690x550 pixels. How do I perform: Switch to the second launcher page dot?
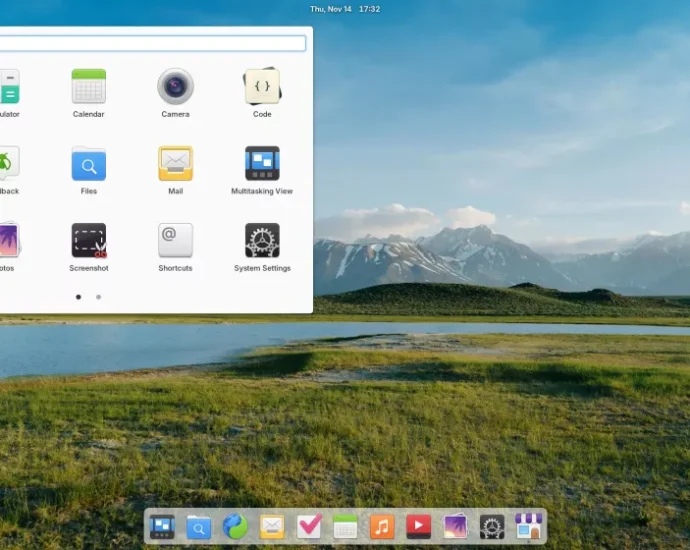[98, 297]
